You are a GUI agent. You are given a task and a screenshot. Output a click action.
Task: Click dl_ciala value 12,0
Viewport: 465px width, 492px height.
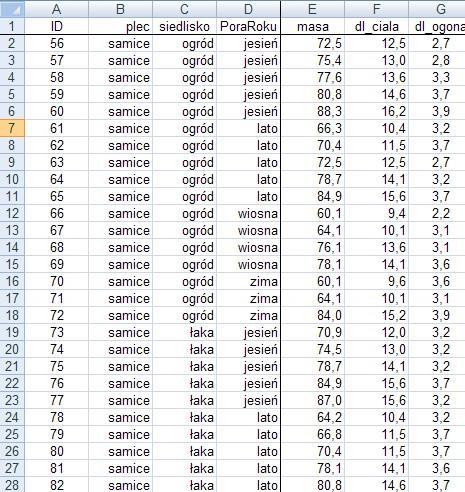[376, 332]
